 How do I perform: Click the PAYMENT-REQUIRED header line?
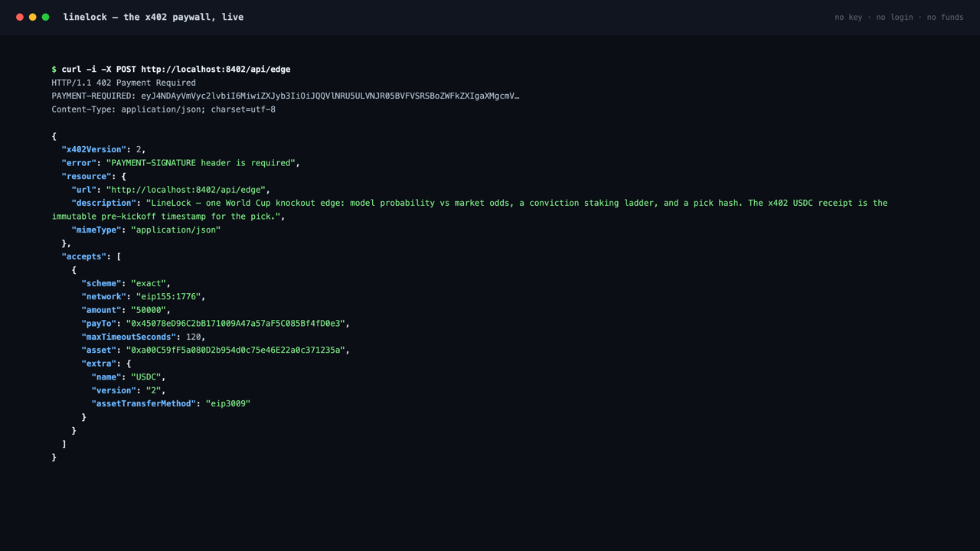coord(286,96)
